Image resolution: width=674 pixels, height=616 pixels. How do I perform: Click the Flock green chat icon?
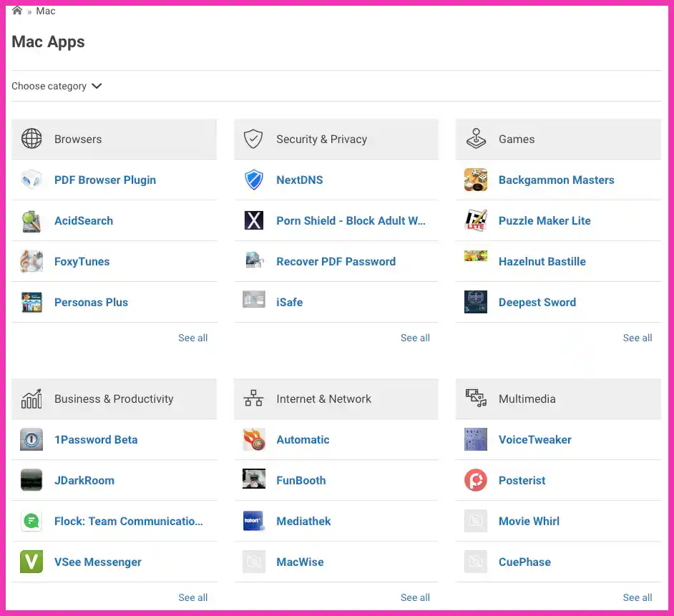click(31, 521)
